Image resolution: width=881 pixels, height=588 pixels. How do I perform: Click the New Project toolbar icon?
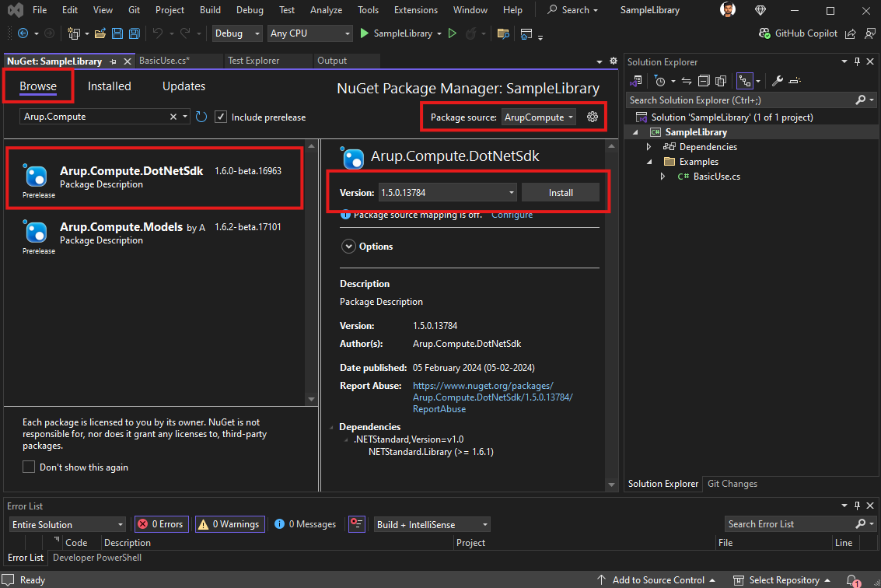[x=74, y=33]
